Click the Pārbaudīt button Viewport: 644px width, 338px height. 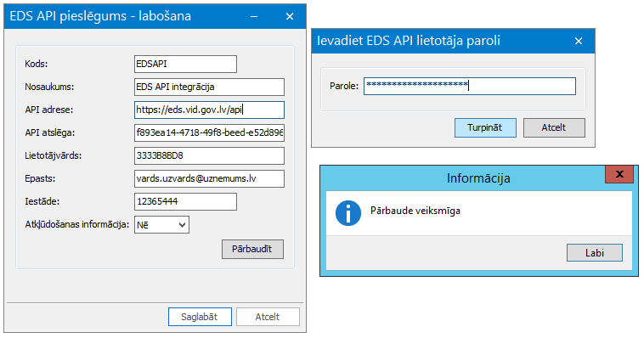(x=252, y=250)
